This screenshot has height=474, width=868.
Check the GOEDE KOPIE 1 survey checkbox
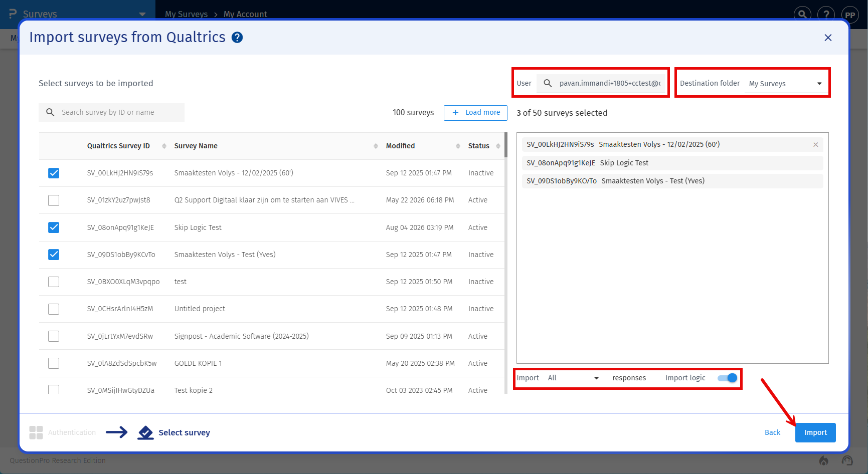54,363
